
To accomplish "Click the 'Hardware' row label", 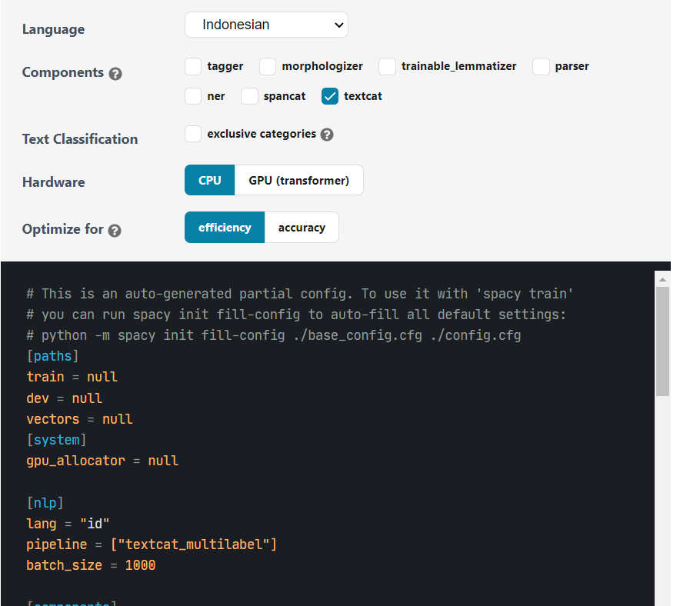I will click(x=54, y=182).
